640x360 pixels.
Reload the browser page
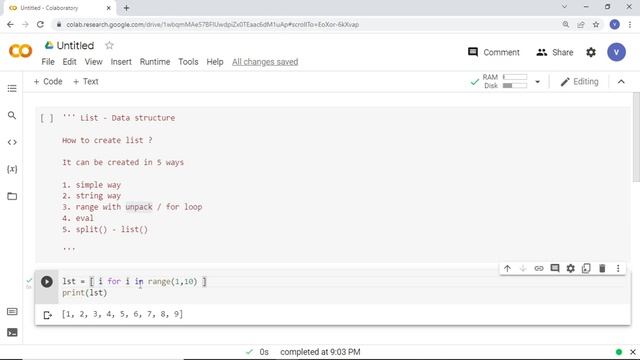pyautogui.click(x=40, y=24)
